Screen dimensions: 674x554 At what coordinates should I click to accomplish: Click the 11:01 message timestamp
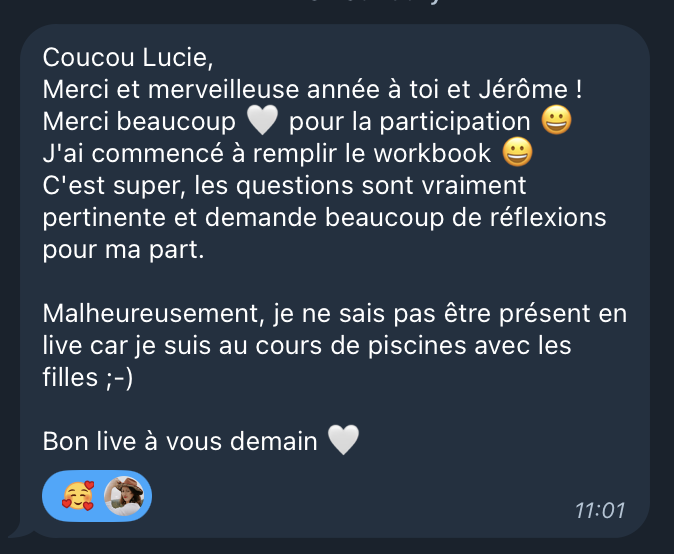click(x=600, y=511)
